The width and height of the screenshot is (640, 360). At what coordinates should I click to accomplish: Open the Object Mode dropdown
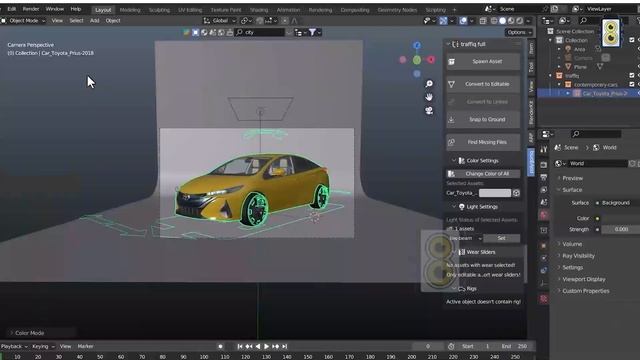coord(23,20)
